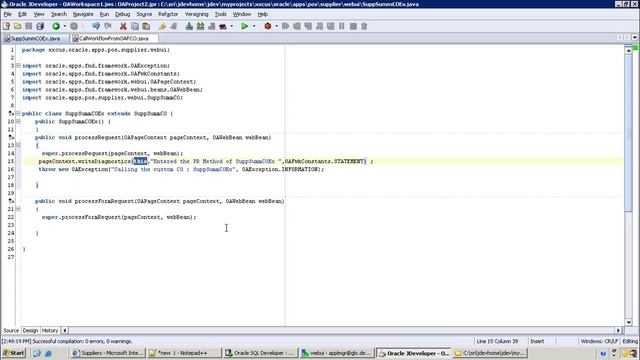The image size is (640, 360).
Task: Click horizontal scrollbar left arrow
Action: pos(65,330)
